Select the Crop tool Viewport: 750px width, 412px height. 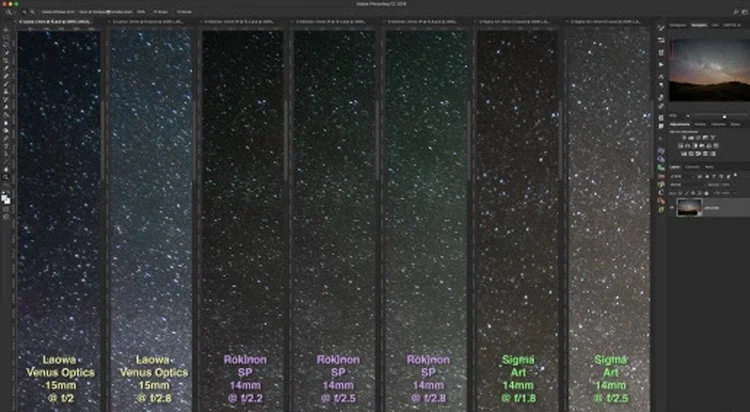pyautogui.click(x=6, y=60)
